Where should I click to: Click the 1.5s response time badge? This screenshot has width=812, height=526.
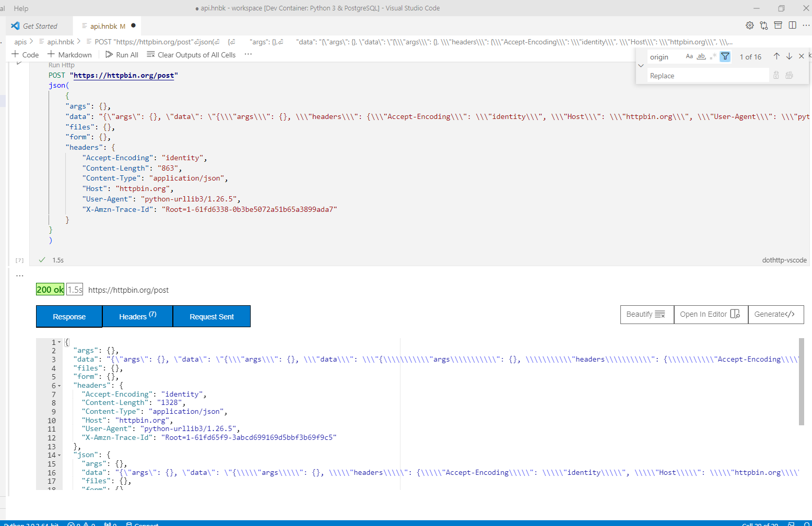click(75, 290)
